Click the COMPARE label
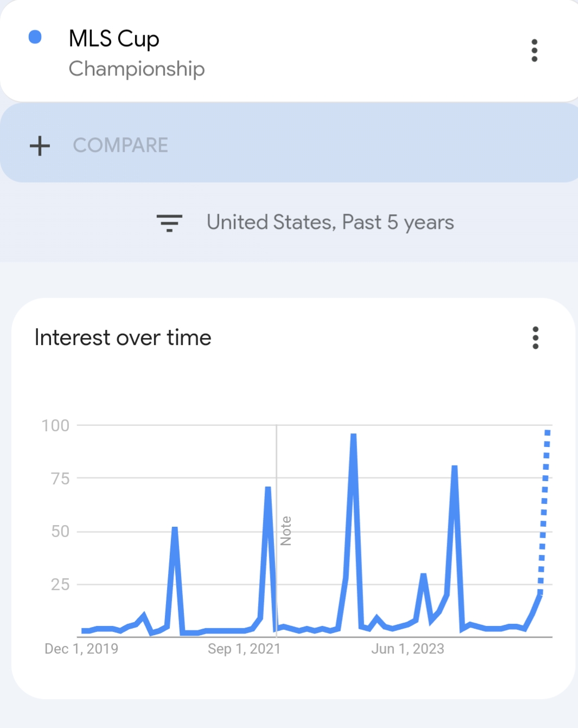 (120, 145)
